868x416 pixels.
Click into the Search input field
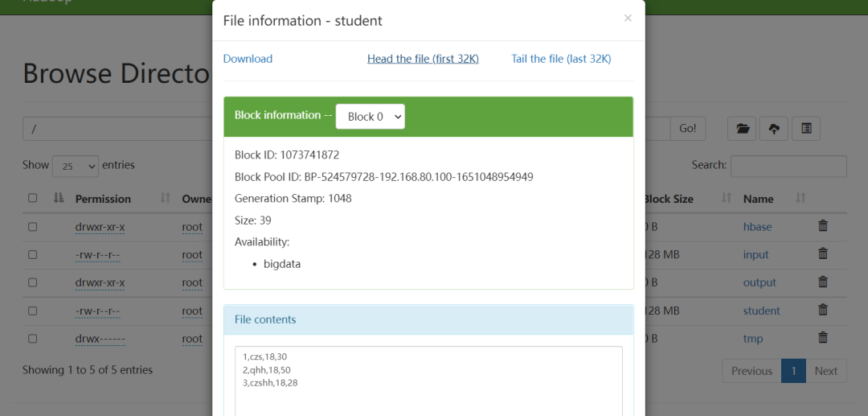[x=788, y=166]
